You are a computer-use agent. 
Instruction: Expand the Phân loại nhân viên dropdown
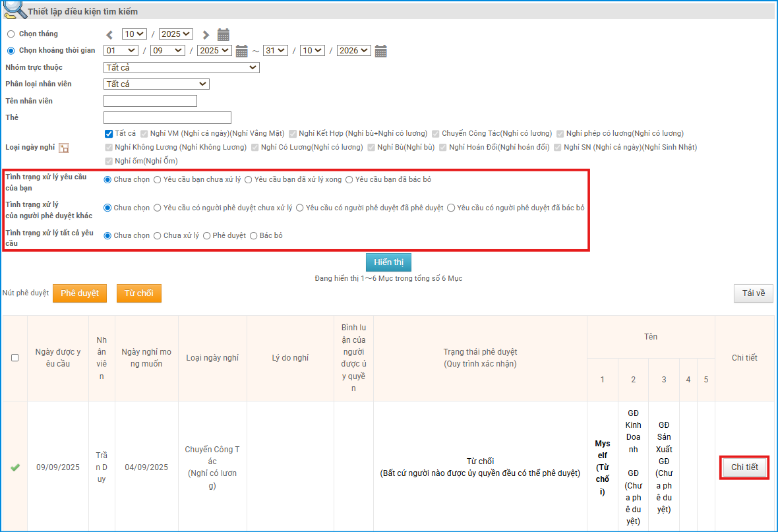click(156, 84)
